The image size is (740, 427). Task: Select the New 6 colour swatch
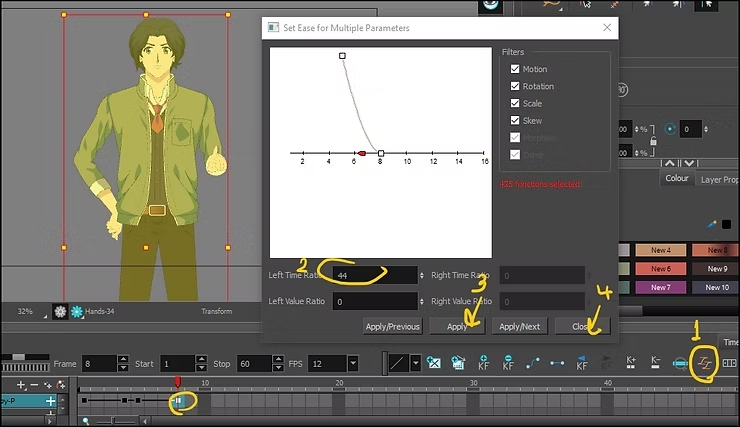[x=661, y=268]
